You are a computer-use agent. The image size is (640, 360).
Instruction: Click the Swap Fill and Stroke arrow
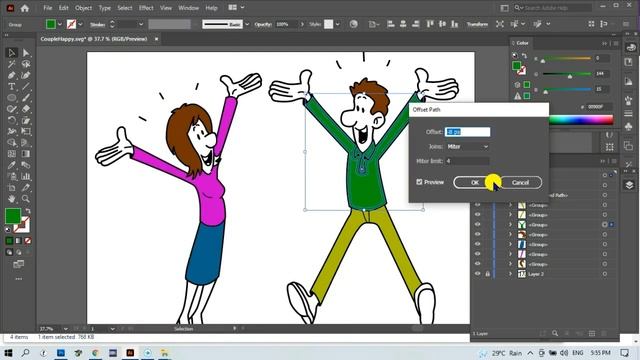pos(28,211)
